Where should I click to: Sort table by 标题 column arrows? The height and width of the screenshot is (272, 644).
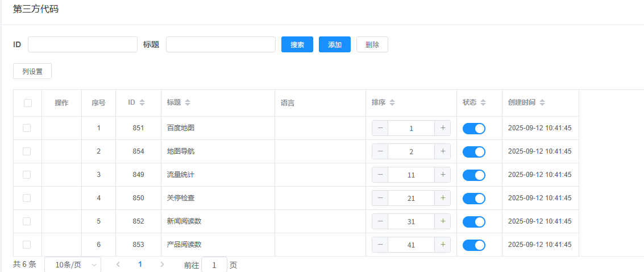click(188, 103)
